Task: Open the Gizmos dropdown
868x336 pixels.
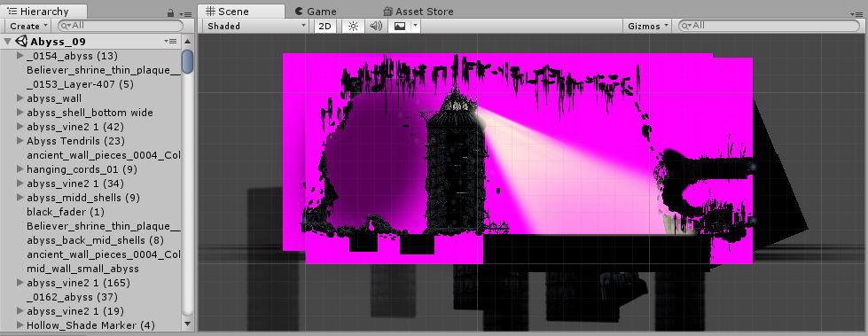Action: click(648, 26)
